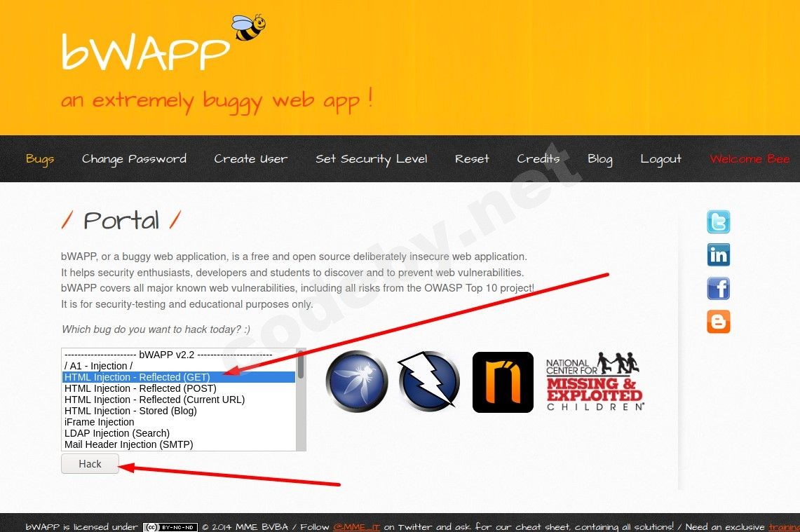Viewport: 800px width, 532px height.
Task: Click the blue lightning bolt logo
Action: (429, 381)
